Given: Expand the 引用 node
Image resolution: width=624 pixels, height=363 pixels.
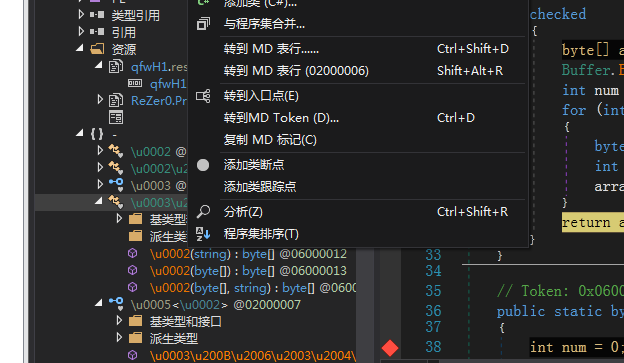Looking at the screenshot, I should click(81, 31).
